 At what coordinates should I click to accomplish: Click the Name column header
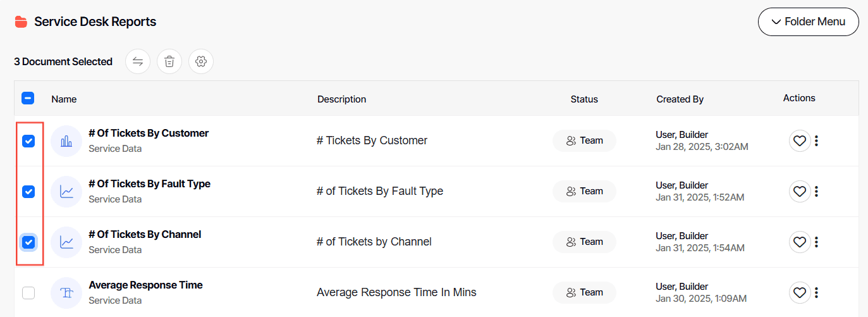[x=64, y=99]
